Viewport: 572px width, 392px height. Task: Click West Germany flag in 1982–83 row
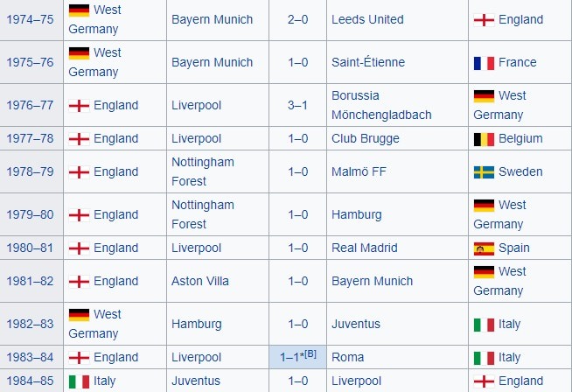[79, 314]
